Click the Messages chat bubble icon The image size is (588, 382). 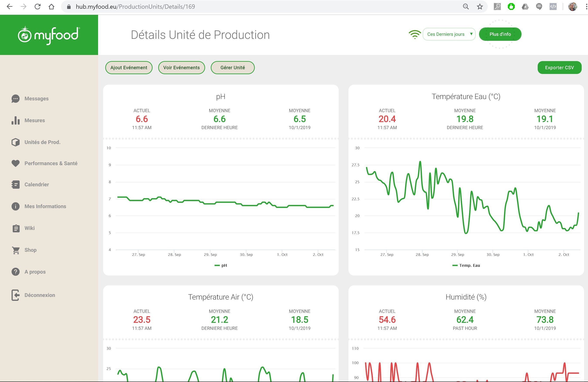15,99
